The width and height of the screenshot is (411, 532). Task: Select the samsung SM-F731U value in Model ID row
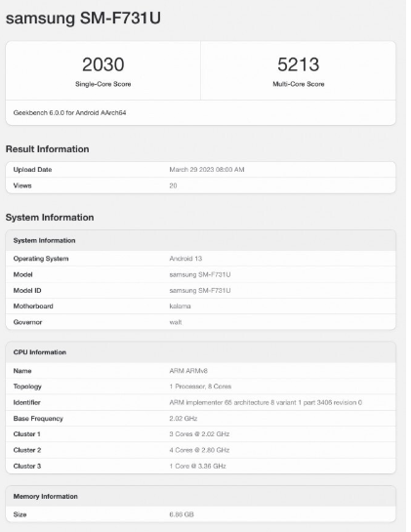coord(200,291)
